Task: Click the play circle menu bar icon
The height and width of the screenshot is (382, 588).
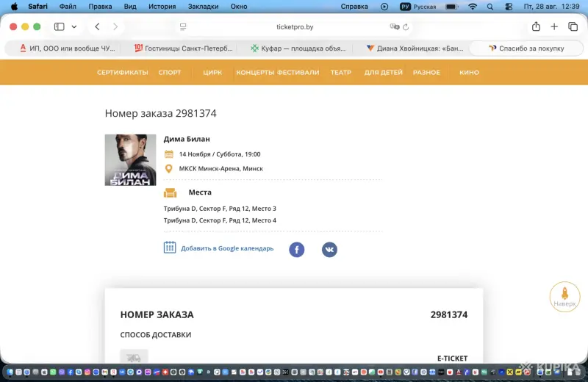Action: click(384, 7)
